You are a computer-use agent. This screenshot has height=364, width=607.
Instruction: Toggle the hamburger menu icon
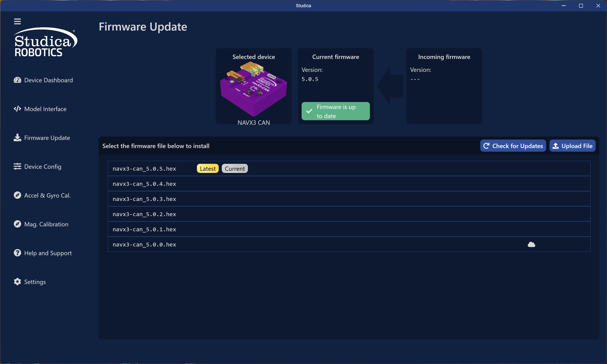17,21
